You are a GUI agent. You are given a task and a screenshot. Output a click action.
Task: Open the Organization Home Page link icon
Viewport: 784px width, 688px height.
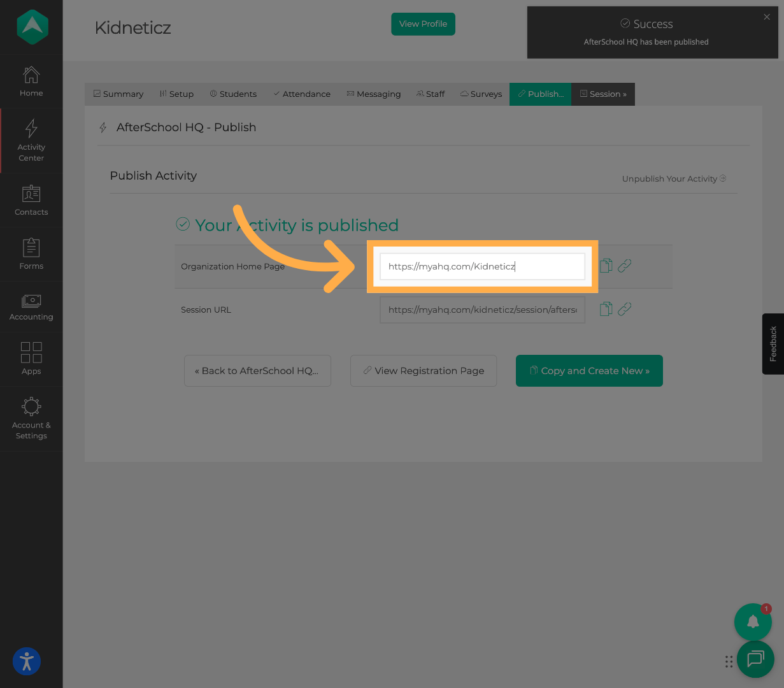coord(625,266)
